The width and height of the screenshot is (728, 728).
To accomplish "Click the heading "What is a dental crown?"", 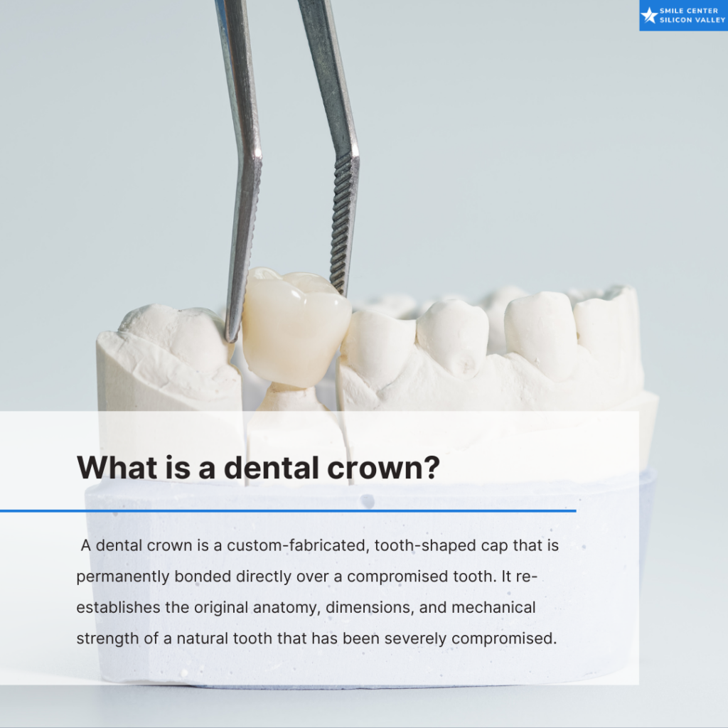I will [x=258, y=467].
